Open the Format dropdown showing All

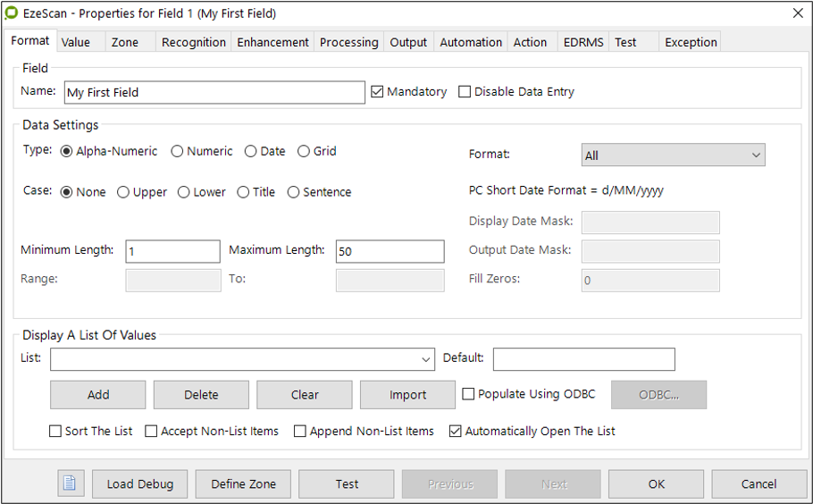673,155
